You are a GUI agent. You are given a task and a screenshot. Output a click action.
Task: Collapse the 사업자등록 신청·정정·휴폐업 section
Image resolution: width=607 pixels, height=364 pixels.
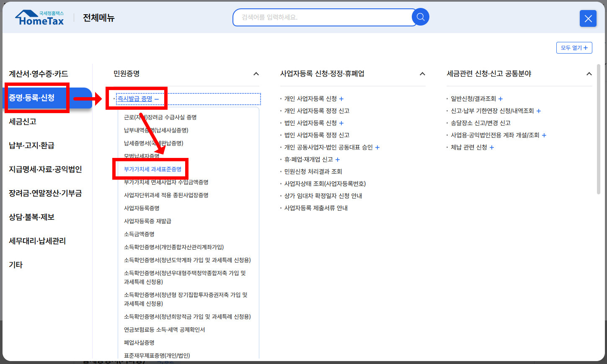point(422,73)
